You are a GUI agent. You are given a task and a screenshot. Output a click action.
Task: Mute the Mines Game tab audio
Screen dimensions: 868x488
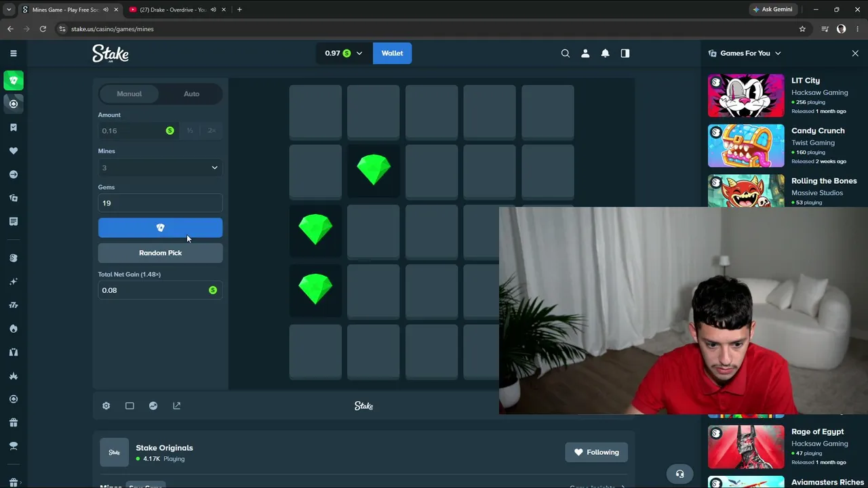(x=106, y=9)
